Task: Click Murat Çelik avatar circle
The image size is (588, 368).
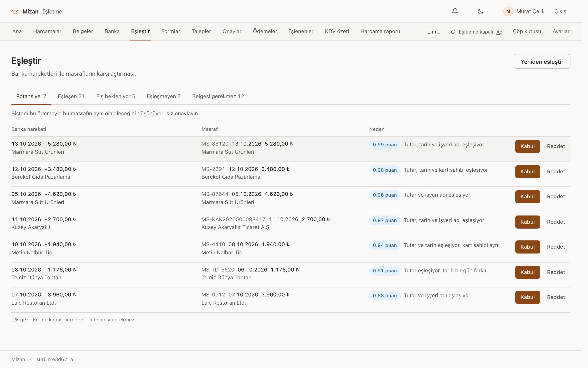Action: [x=508, y=11]
